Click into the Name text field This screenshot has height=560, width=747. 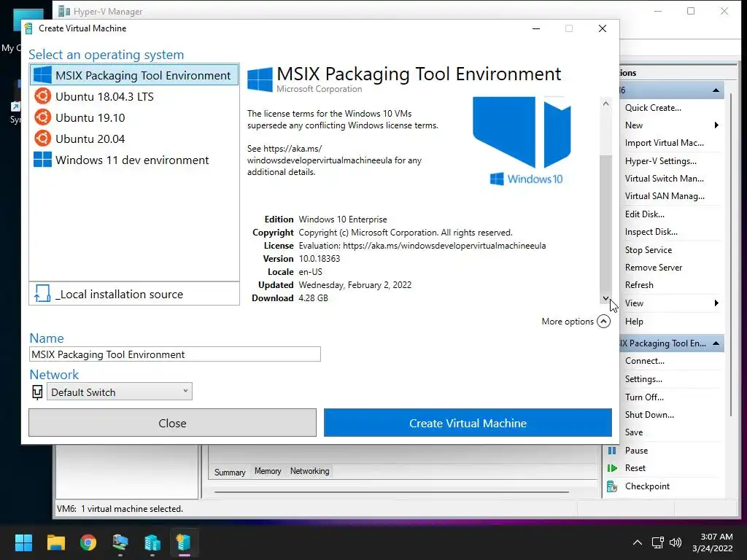[x=175, y=354]
